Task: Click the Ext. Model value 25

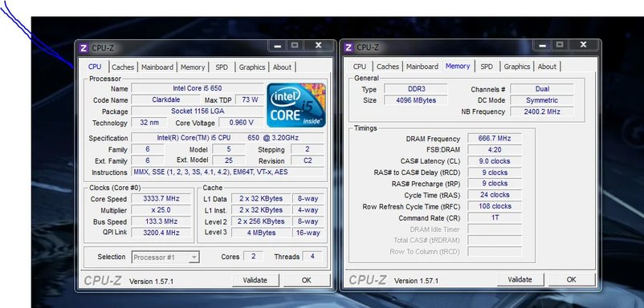Action: click(x=229, y=160)
